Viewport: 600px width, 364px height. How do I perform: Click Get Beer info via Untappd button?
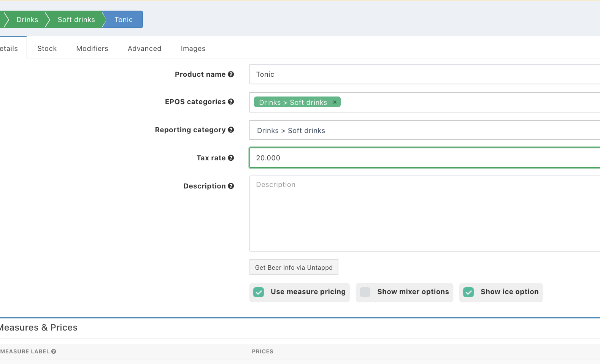[294, 267]
